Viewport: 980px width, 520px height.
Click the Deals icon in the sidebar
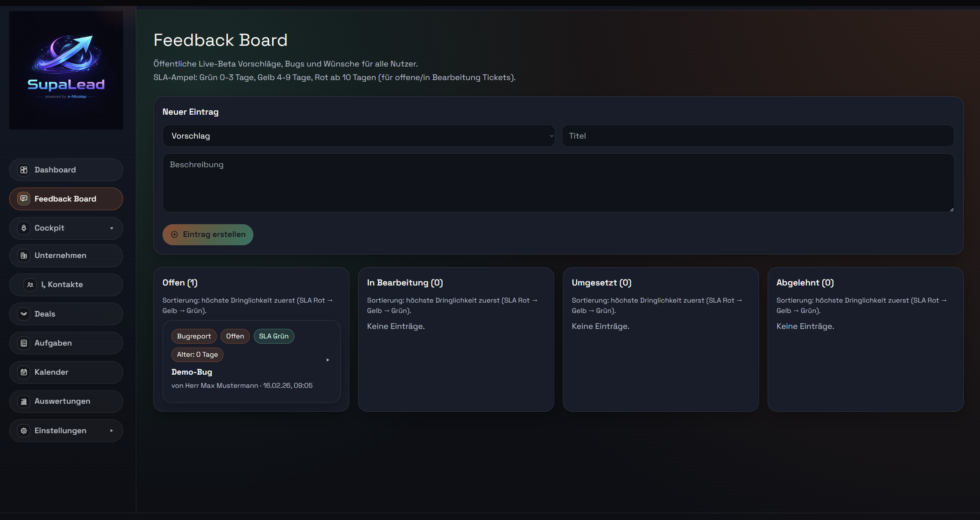point(24,314)
